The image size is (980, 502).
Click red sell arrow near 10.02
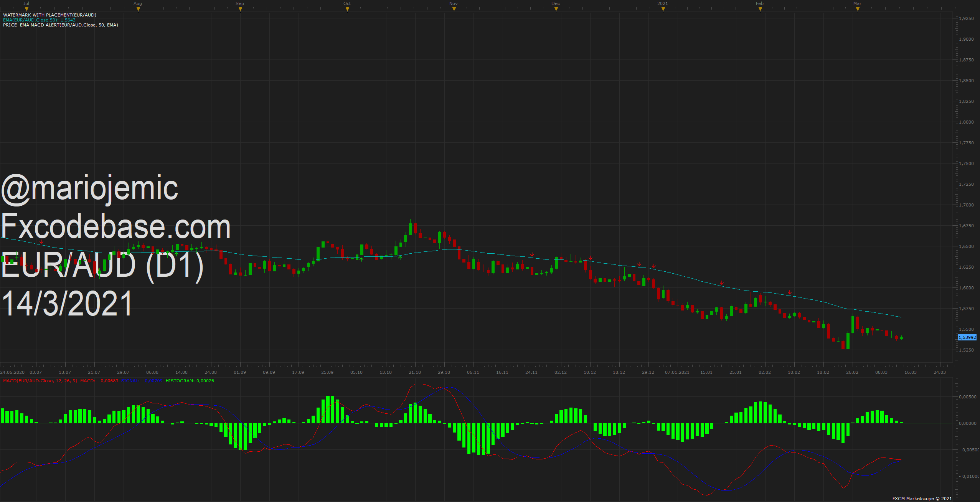click(x=790, y=293)
